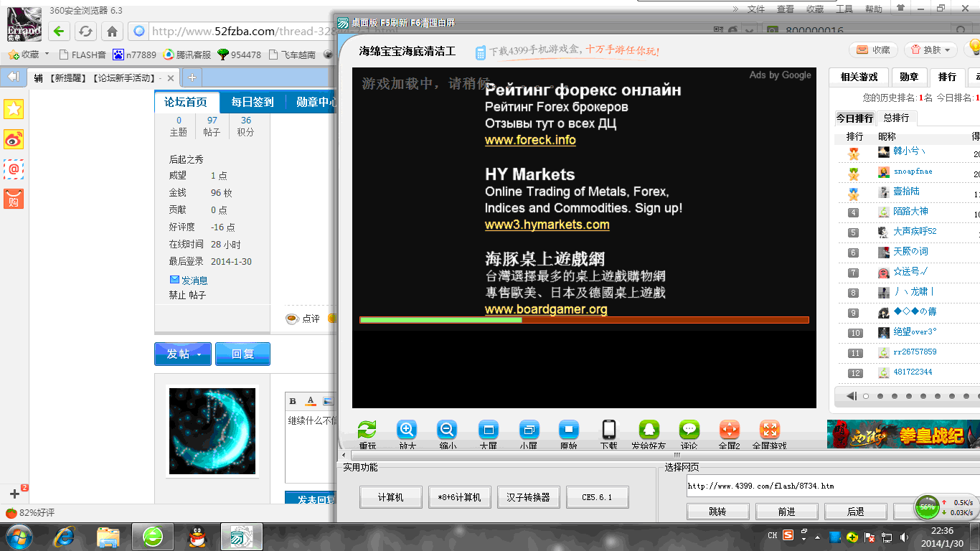Viewport: 980px width, 551px height.
Task: Click the 后退 back button
Action: coord(855,512)
